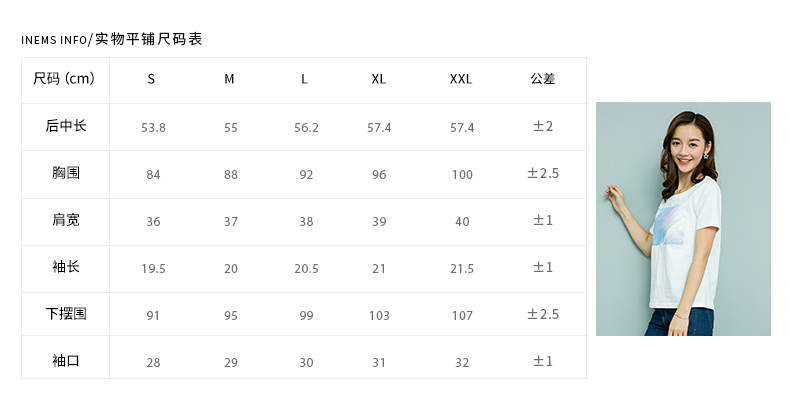Viewport: 790px width, 408px height.
Task: Click the 尺码 (cm) header cell
Action: pyautogui.click(x=64, y=79)
